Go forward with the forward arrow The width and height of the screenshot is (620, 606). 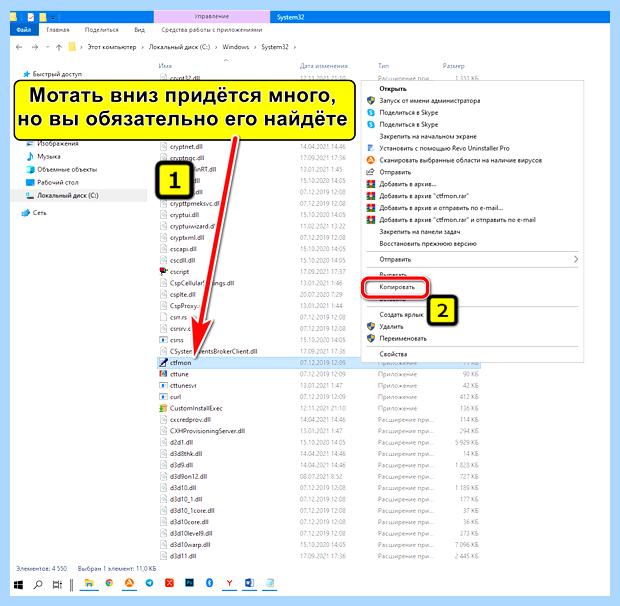click(x=35, y=47)
